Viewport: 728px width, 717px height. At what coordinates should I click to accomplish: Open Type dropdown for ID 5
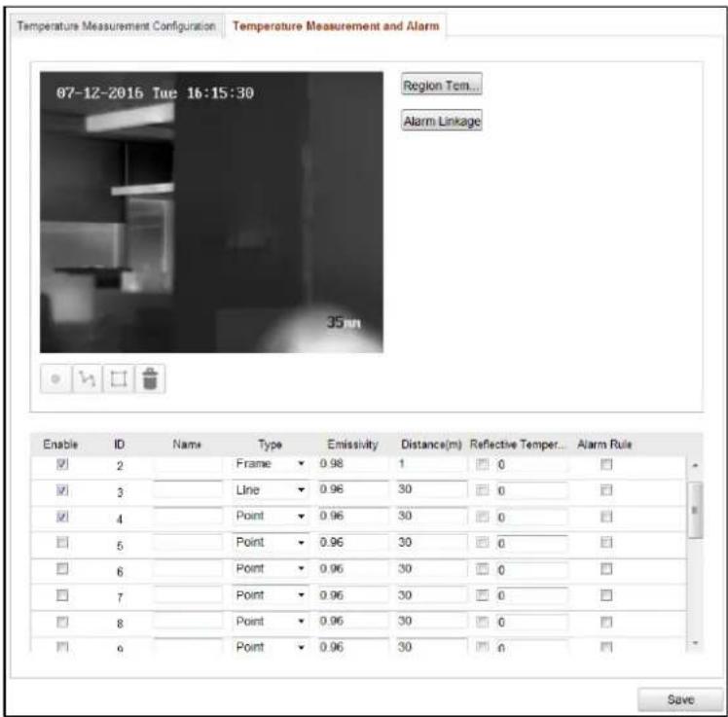(271, 542)
